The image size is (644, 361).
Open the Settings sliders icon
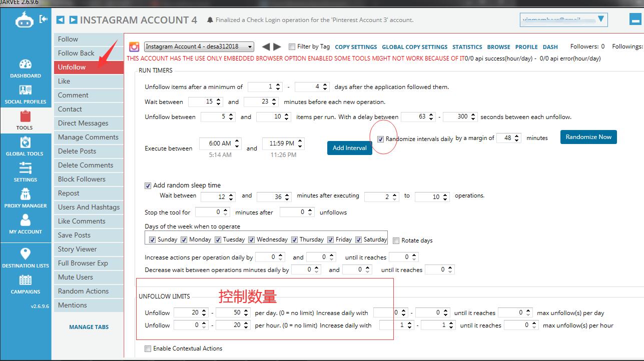(x=25, y=169)
